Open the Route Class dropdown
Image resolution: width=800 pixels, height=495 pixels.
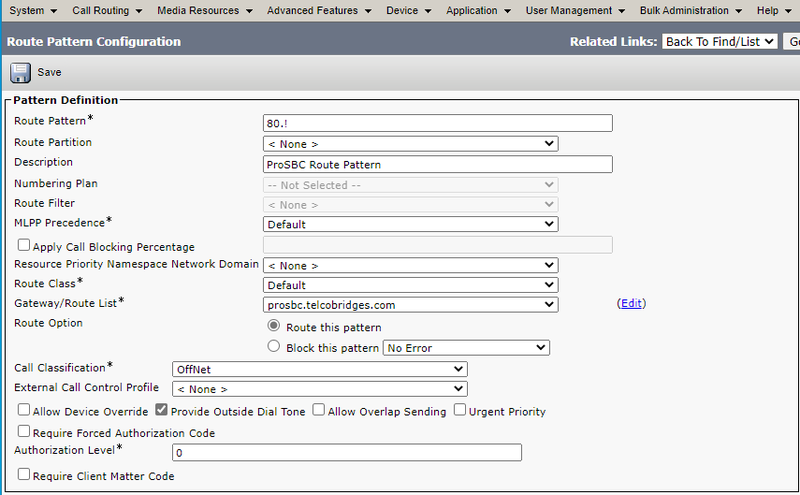pyautogui.click(x=410, y=285)
